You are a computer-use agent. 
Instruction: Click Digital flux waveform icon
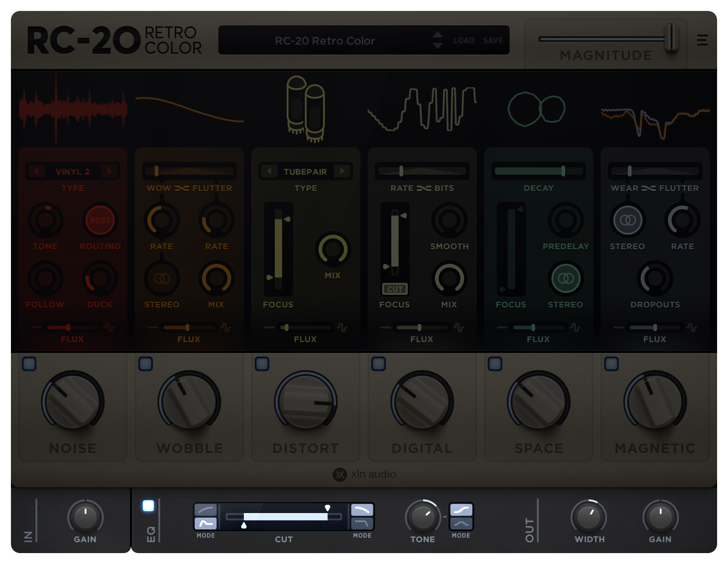pyautogui.click(x=459, y=327)
